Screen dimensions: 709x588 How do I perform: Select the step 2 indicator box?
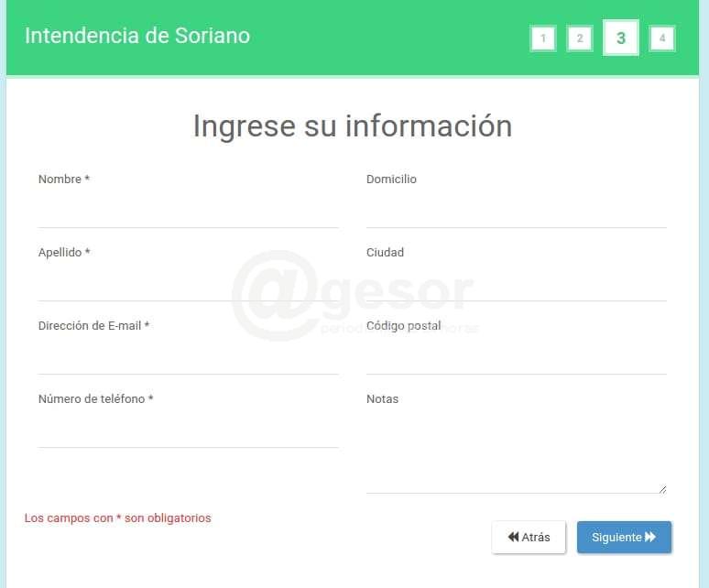click(x=580, y=38)
